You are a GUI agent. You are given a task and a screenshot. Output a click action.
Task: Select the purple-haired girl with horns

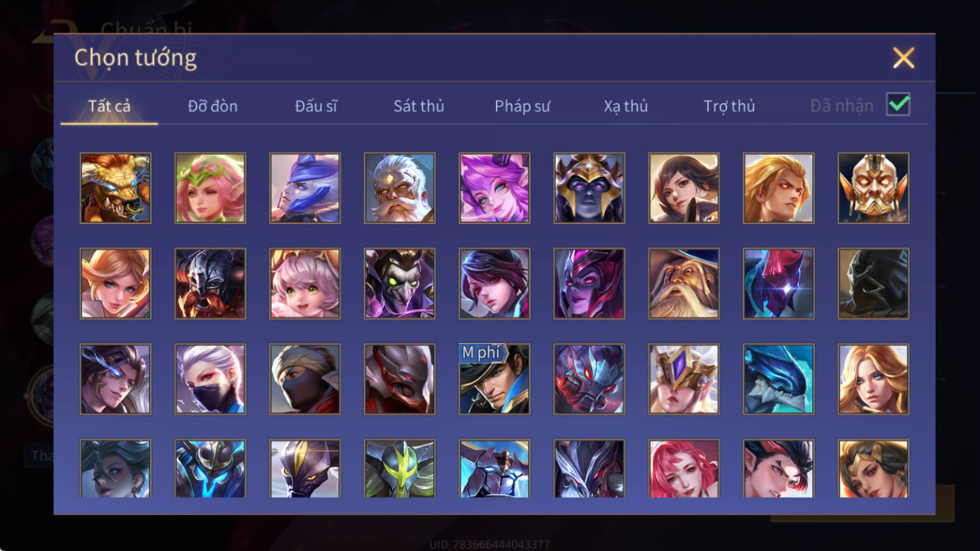(494, 188)
